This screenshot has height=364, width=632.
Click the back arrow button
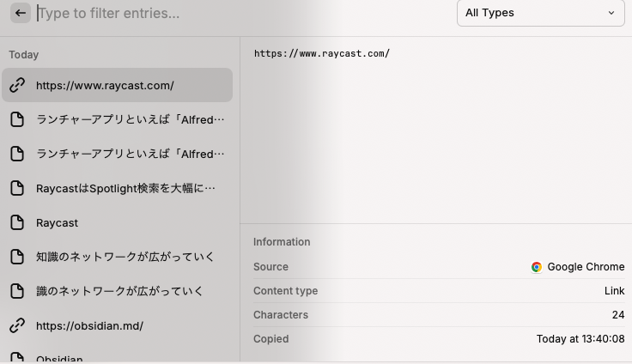(x=21, y=13)
